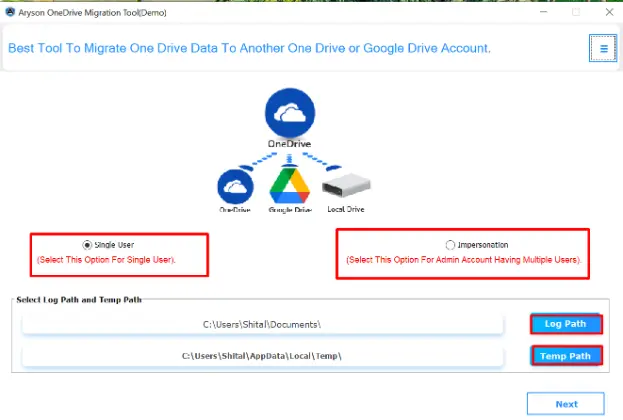Click the Log Path button
Screen dimensions: 623x420
pyautogui.click(x=566, y=324)
